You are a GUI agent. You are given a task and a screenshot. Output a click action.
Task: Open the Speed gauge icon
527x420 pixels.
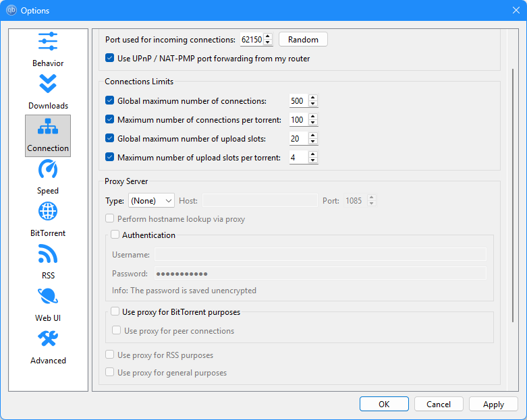pos(48,169)
